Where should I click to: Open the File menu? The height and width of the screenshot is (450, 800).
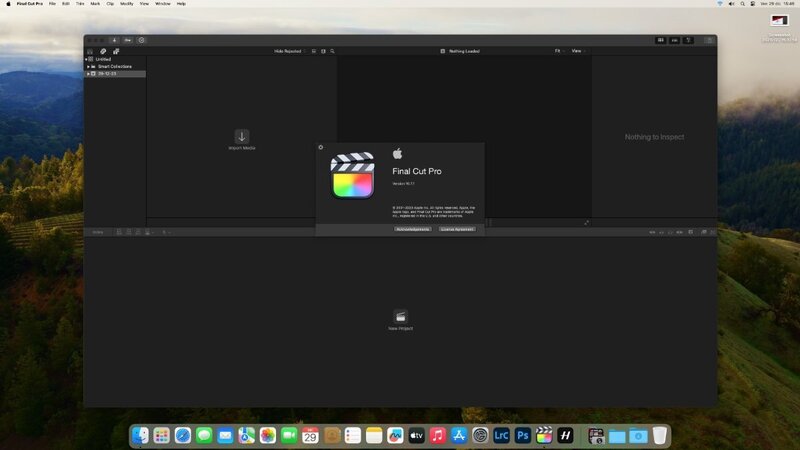[52, 4]
